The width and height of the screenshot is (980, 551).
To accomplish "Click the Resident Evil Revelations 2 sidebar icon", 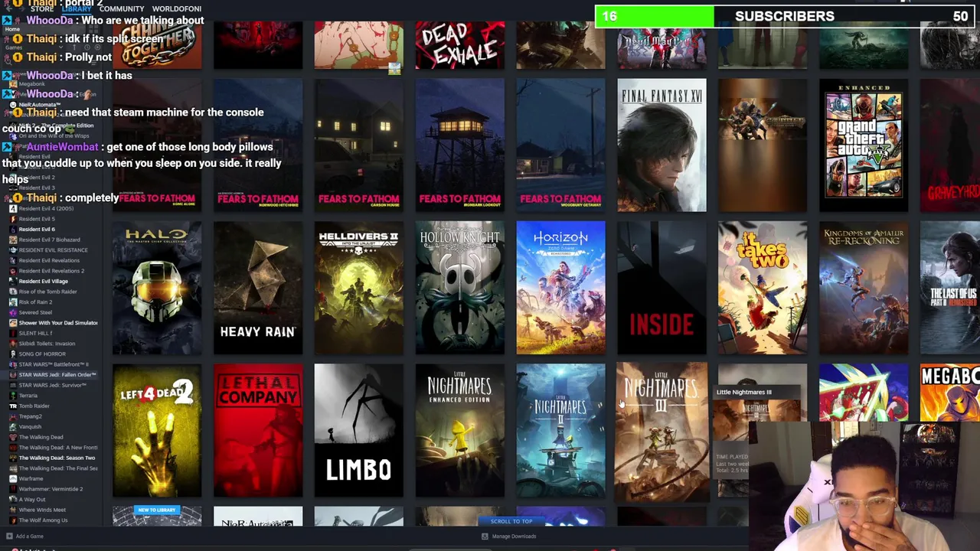I will pos(13,271).
